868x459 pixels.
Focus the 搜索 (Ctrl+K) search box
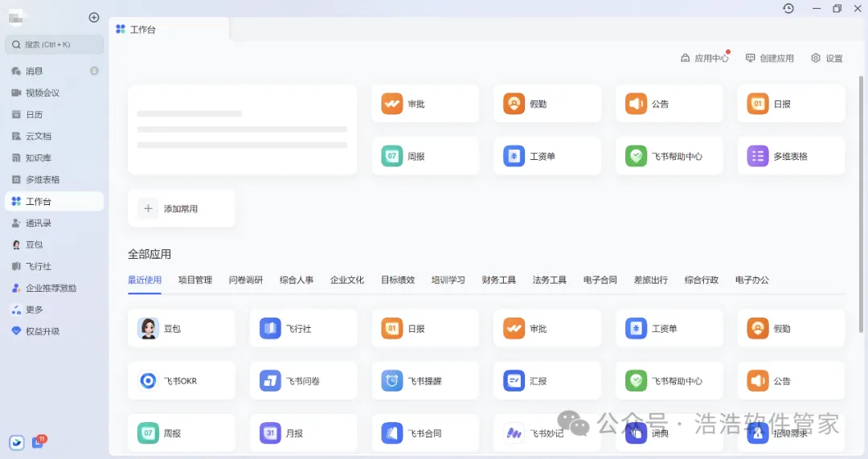55,44
